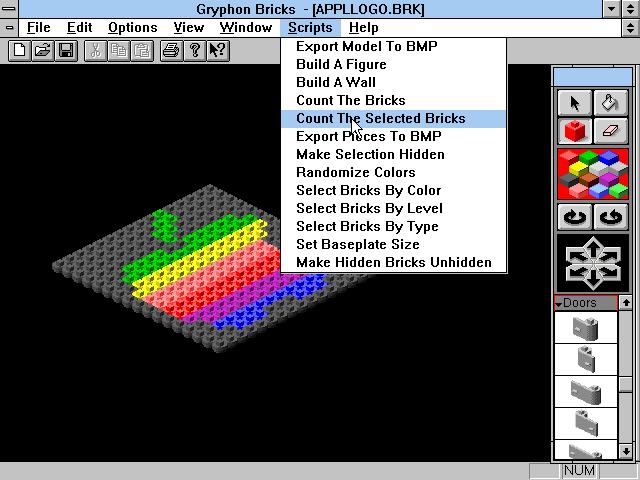Open the View menu

pos(189,28)
